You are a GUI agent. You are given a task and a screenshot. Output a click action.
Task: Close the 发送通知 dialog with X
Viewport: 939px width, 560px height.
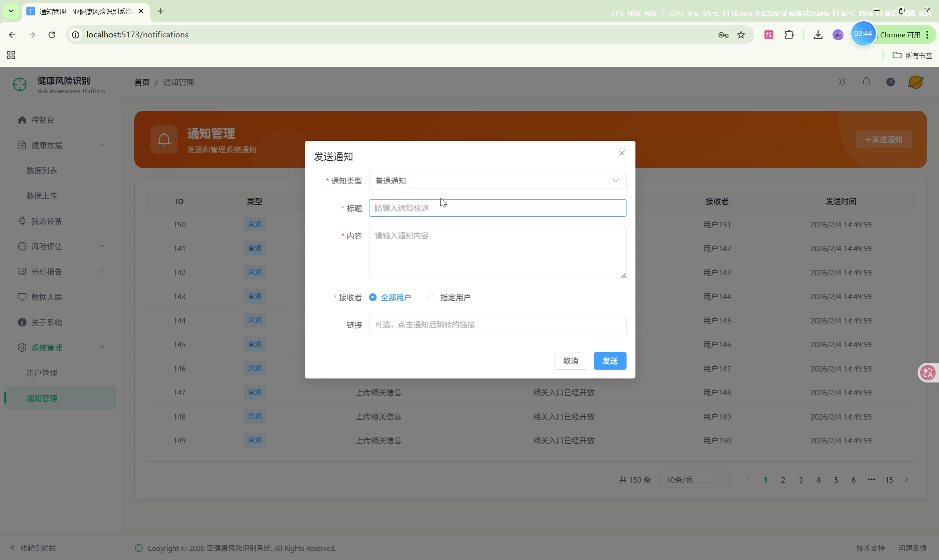tap(622, 153)
